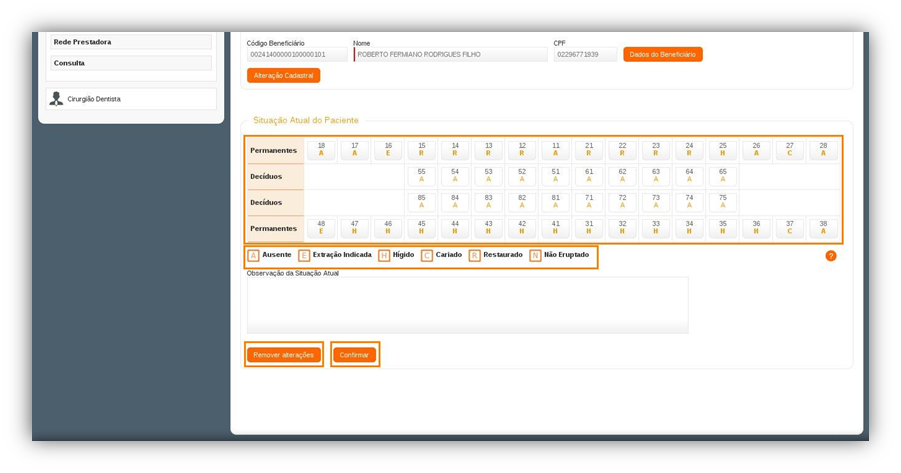Toggle permanent tooth 27 marked Cariado
The width and height of the screenshot is (901, 473).
coord(789,150)
